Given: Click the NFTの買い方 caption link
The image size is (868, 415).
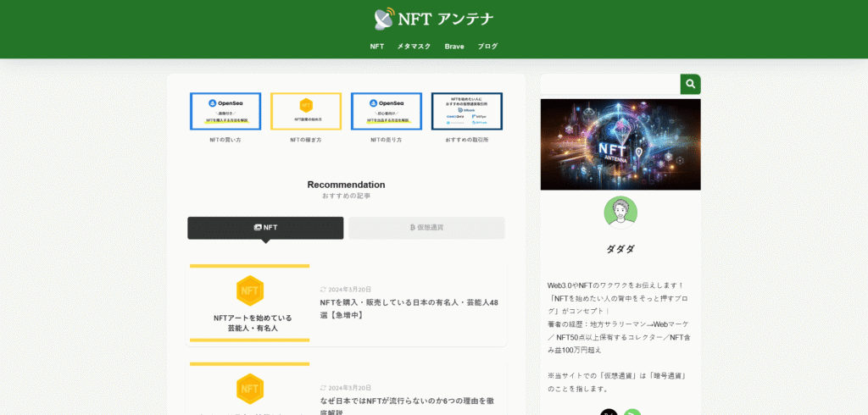Looking at the screenshot, I should tap(225, 140).
